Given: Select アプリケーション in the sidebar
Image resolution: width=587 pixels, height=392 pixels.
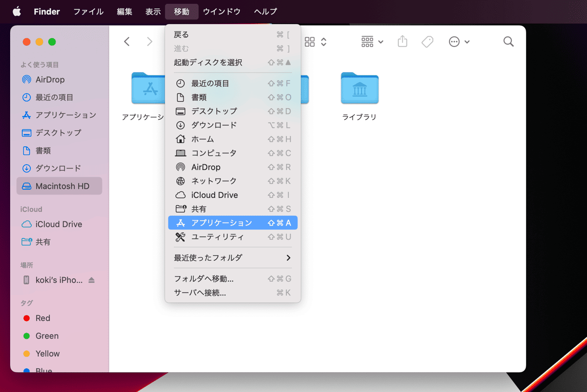Looking at the screenshot, I should point(59,115).
